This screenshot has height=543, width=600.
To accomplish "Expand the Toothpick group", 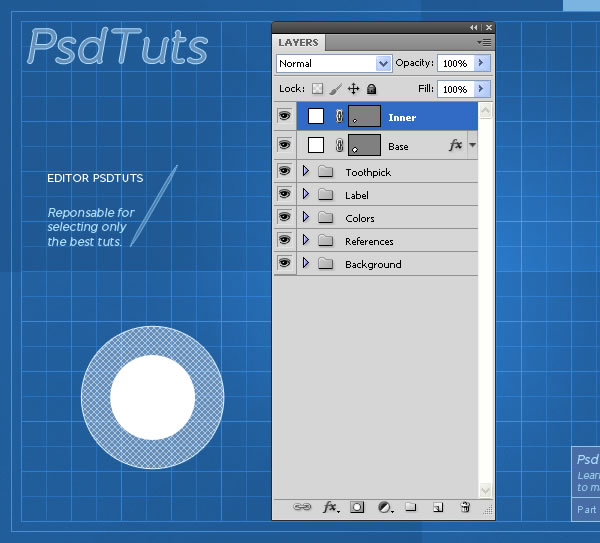I will point(306,171).
